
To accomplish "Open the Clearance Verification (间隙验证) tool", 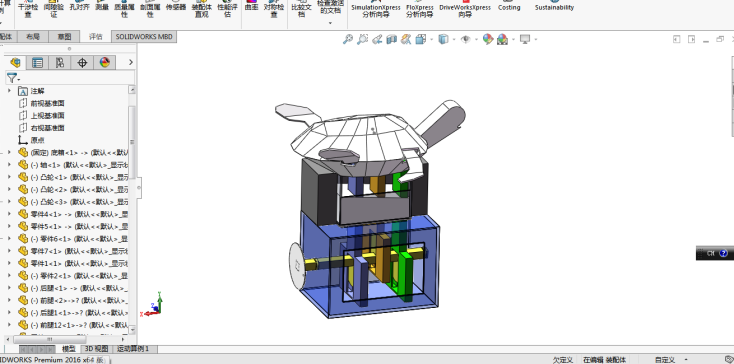I will tap(53, 10).
